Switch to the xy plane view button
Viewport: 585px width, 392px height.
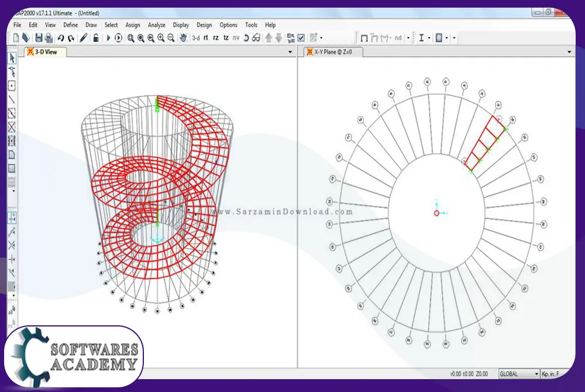click(206, 37)
